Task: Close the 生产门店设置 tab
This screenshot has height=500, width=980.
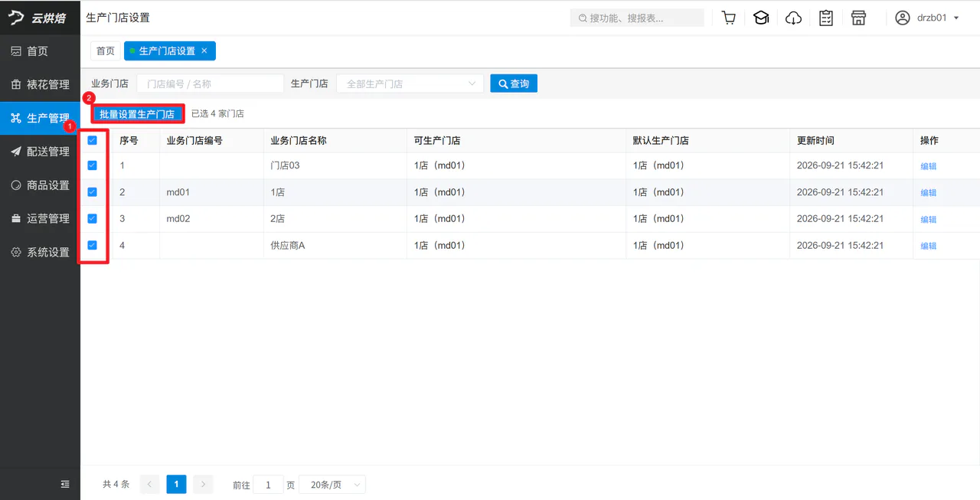Action: pos(204,51)
